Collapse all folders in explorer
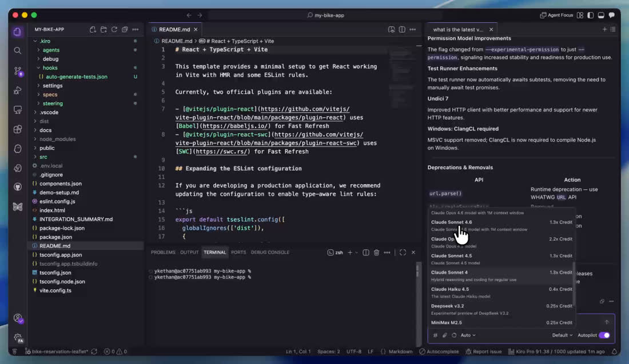Image resolution: width=629 pixels, height=364 pixels. tap(125, 29)
